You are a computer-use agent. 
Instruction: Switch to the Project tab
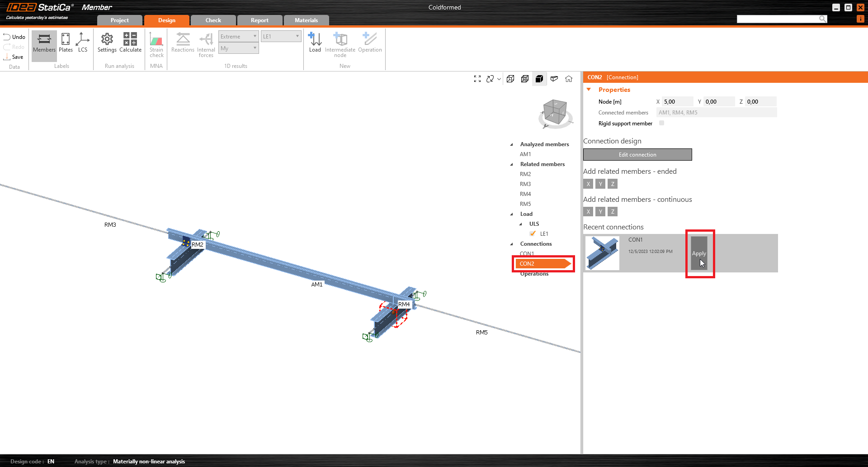120,20
